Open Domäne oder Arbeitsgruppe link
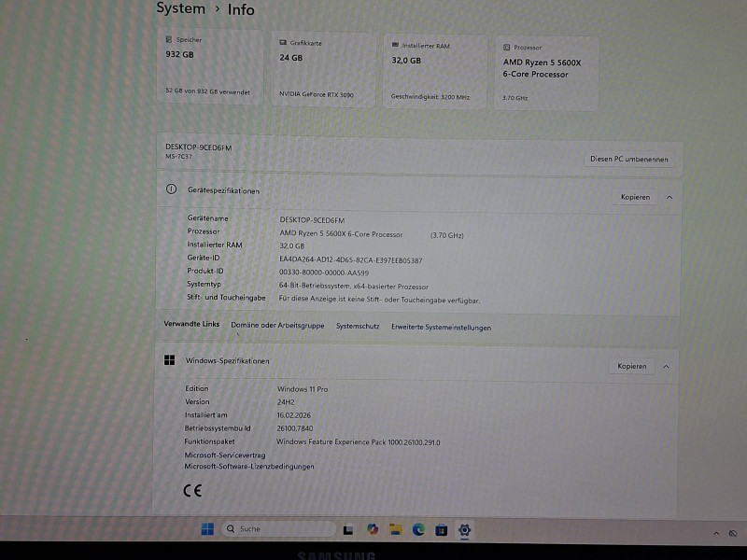 tap(277, 325)
